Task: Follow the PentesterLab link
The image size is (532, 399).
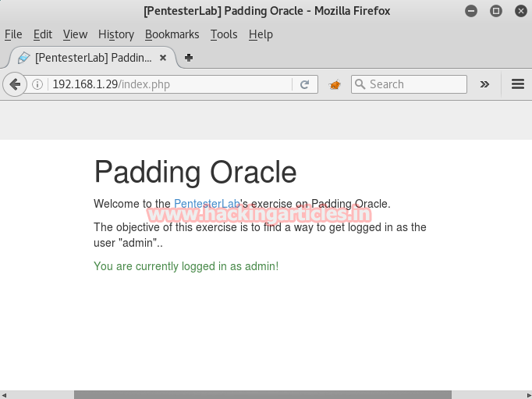Action: pos(207,204)
